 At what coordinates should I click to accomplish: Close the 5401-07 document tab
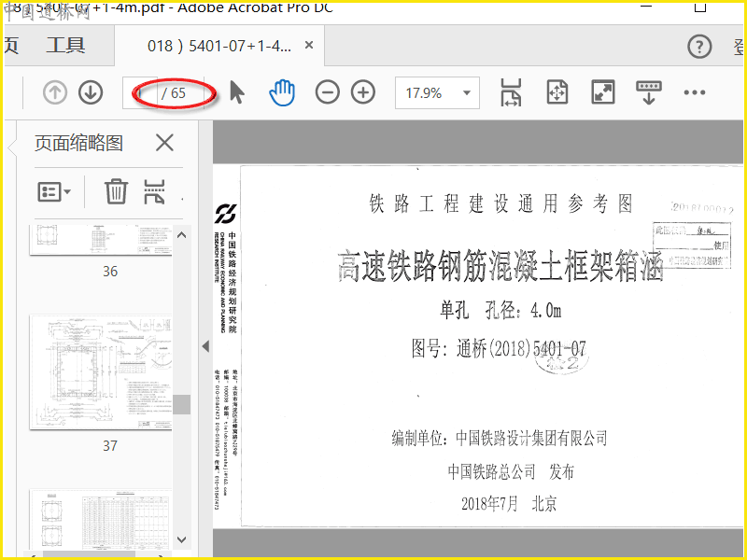(309, 45)
